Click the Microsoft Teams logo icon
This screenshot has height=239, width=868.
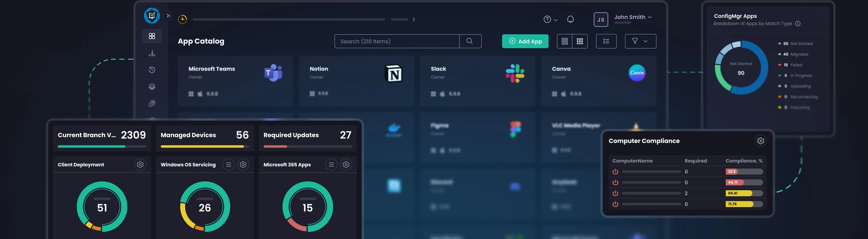(x=273, y=73)
